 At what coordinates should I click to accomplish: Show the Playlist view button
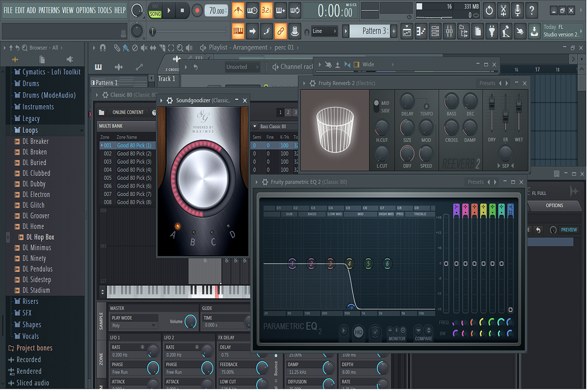pyautogui.click(x=407, y=31)
